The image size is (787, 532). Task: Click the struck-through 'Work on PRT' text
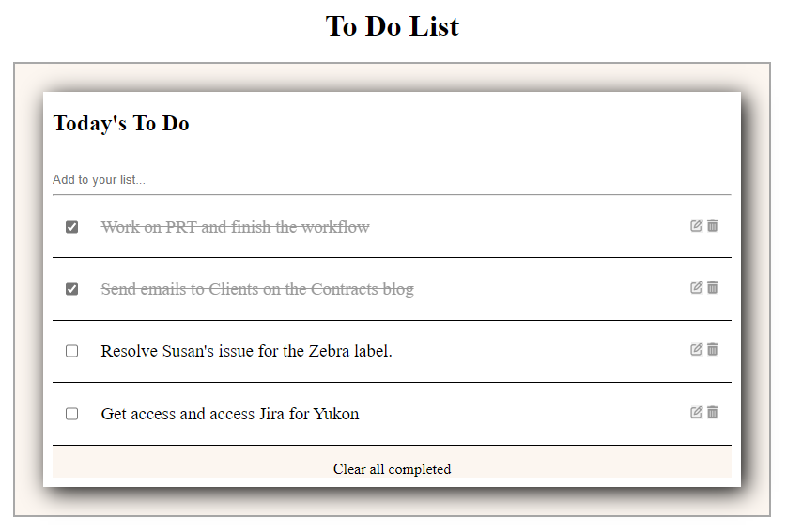pos(236,227)
